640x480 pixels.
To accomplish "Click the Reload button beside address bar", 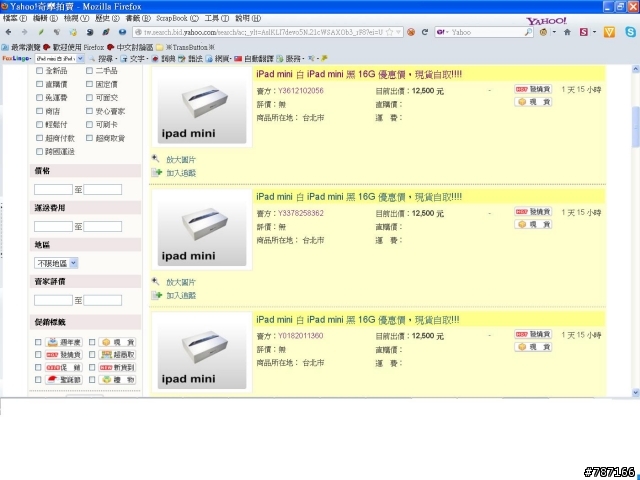I will (x=425, y=32).
